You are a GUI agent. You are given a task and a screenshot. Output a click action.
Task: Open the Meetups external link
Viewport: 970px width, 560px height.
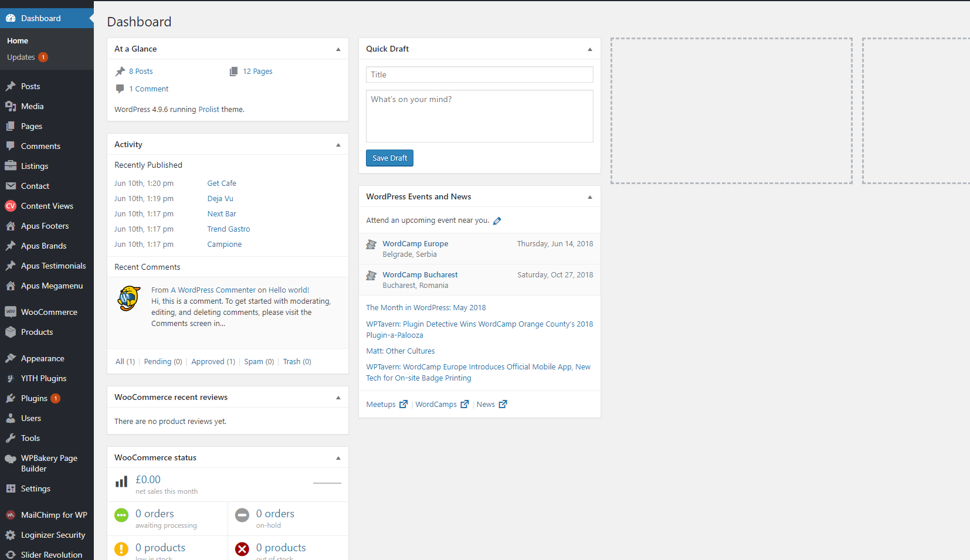(x=386, y=405)
